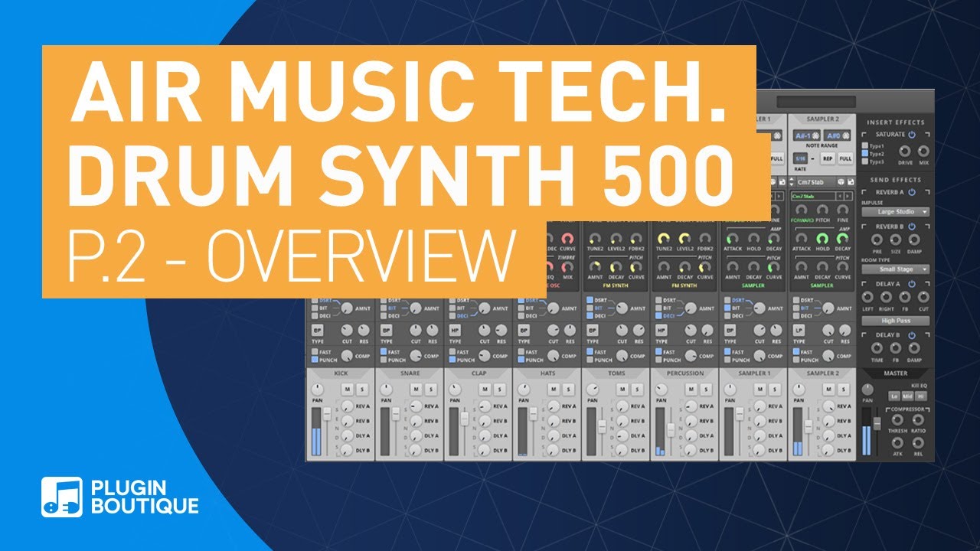
Task: Solo the Snare channel
Action: [x=431, y=390]
